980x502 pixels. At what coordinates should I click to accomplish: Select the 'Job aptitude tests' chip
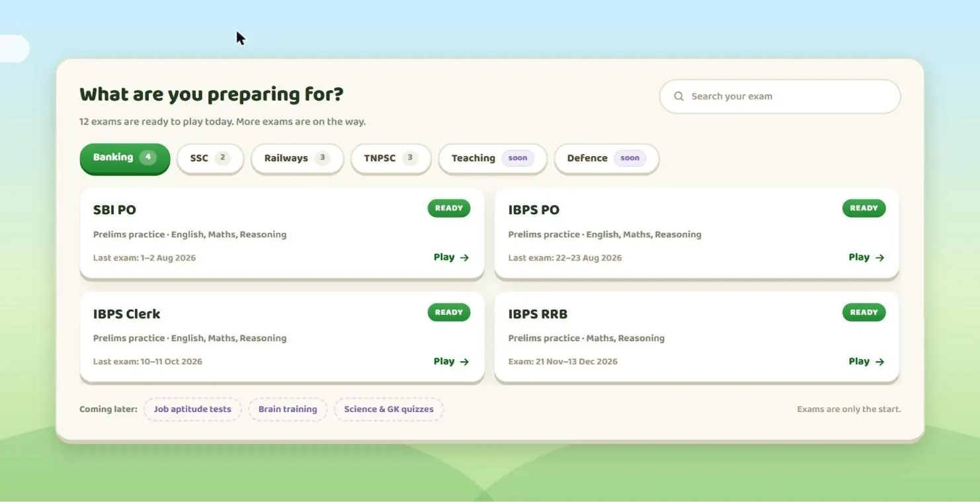192,409
